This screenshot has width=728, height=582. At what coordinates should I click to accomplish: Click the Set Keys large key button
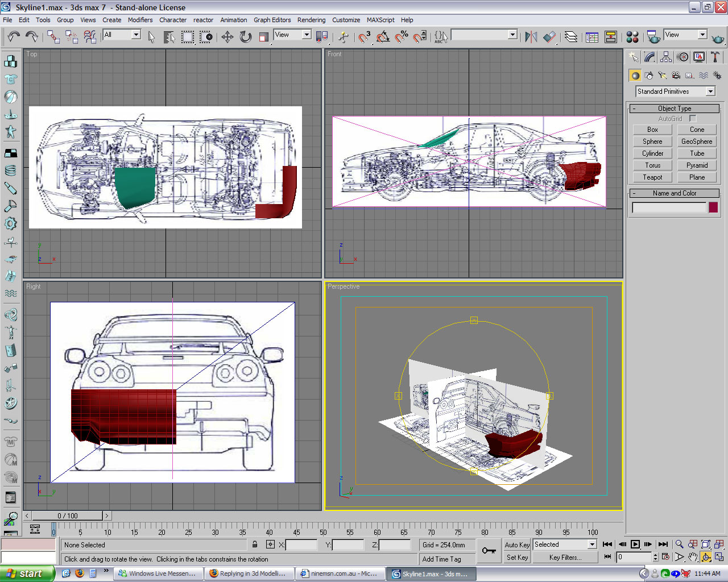[489, 550]
